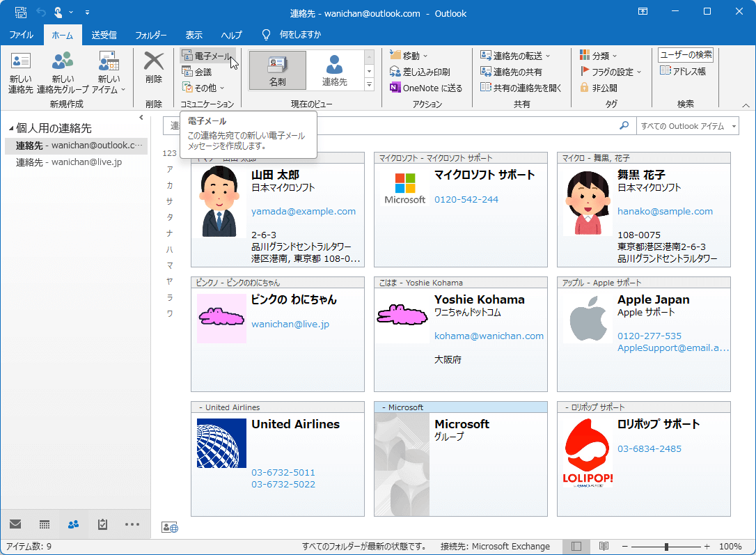
Task: Open the ヘルプ tab
Action: coord(231,35)
